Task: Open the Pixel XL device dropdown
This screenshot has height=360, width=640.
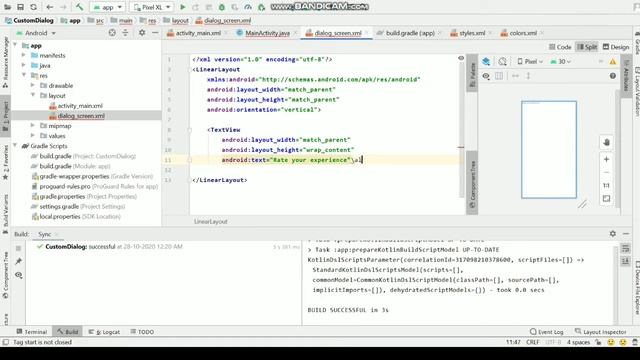Action: tap(151, 7)
